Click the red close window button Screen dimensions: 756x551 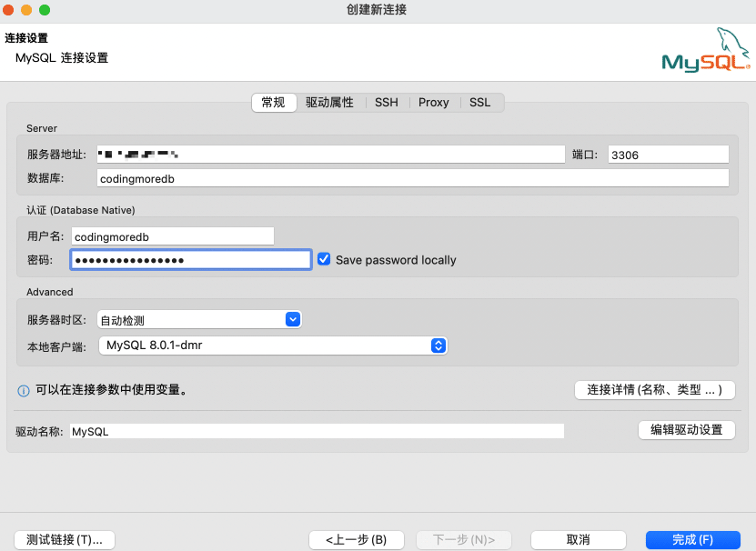tap(8, 10)
